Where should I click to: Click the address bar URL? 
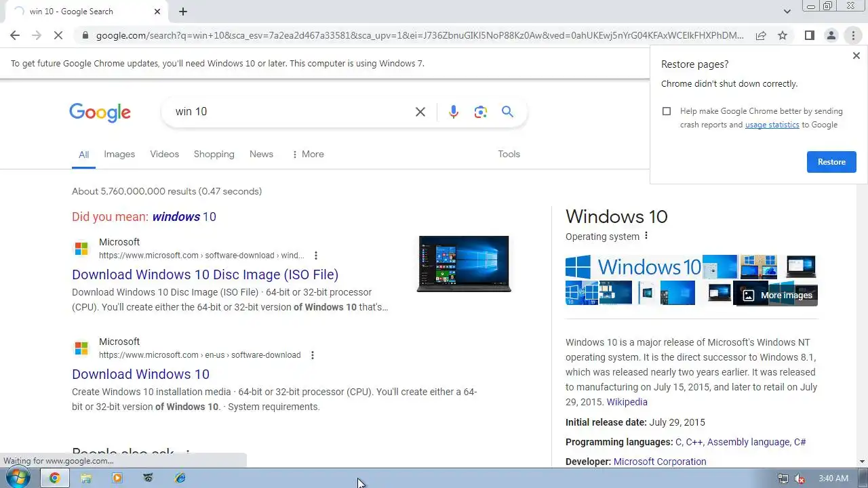click(420, 35)
